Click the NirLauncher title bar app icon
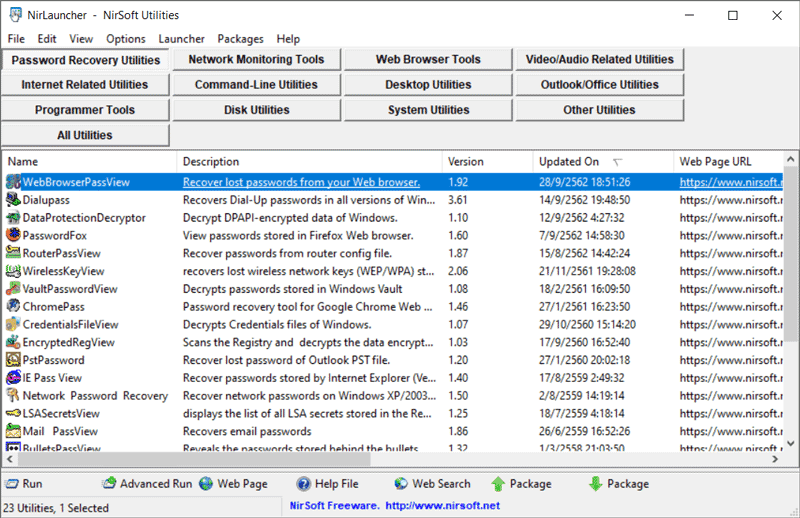This screenshot has height=518, width=800. pos(16,15)
